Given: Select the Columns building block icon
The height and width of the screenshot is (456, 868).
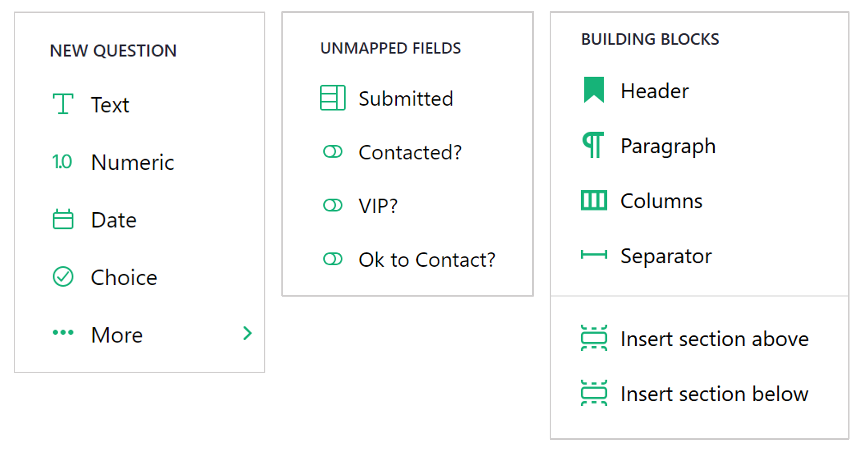Looking at the screenshot, I should click(594, 200).
